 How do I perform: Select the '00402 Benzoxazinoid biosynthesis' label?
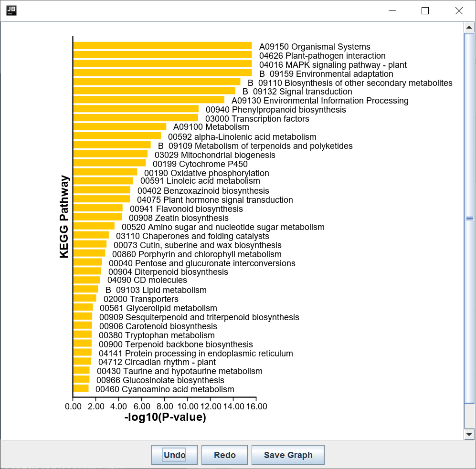(x=203, y=191)
